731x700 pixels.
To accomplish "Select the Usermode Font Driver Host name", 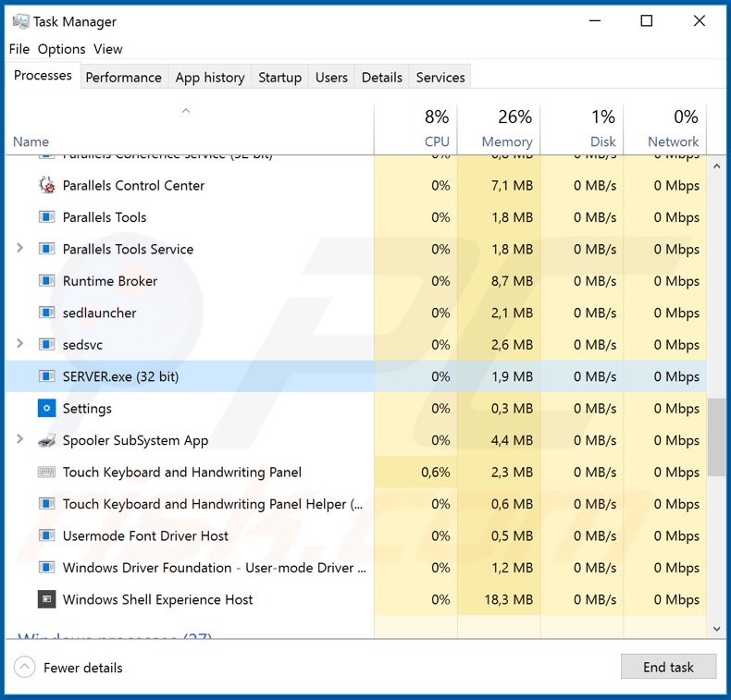I will pos(145,535).
